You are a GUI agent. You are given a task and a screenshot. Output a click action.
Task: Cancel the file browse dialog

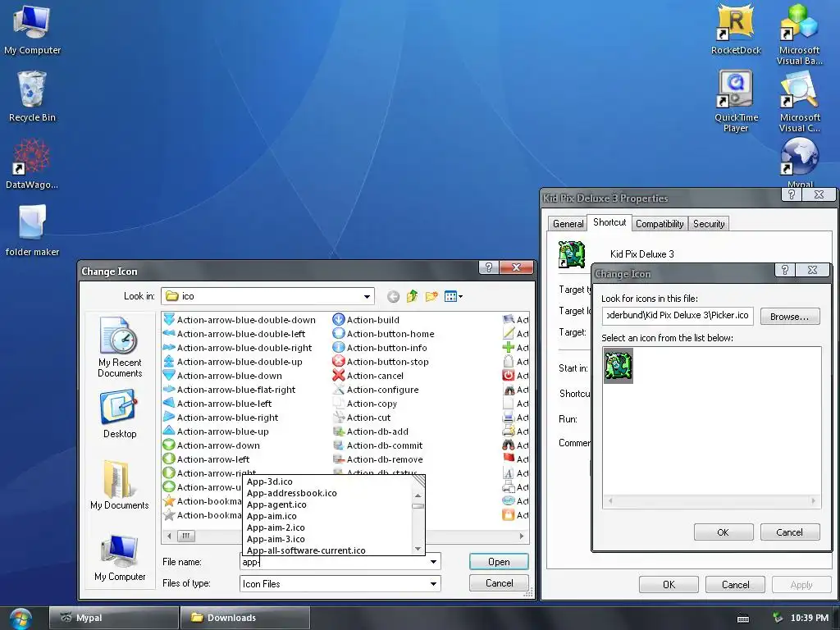(x=499, y=583)
